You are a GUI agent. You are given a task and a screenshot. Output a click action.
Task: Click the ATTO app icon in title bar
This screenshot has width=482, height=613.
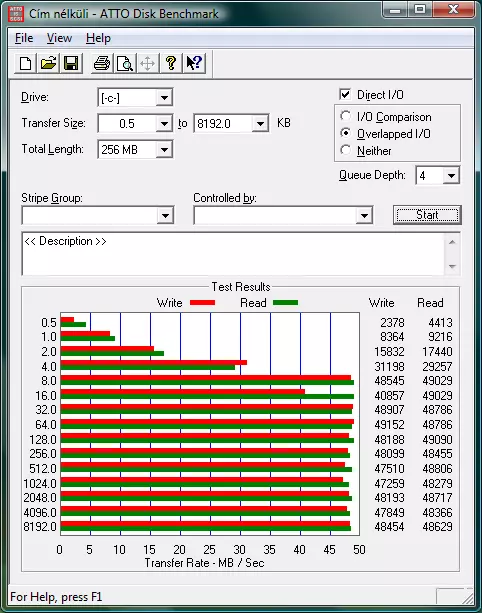(16, 14)
